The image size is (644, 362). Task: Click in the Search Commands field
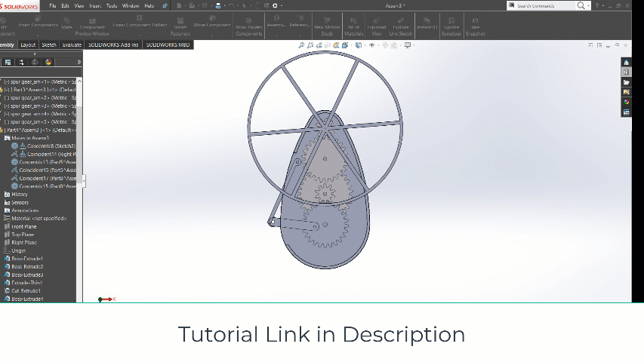pyautogui.click(x=541, y=6)
